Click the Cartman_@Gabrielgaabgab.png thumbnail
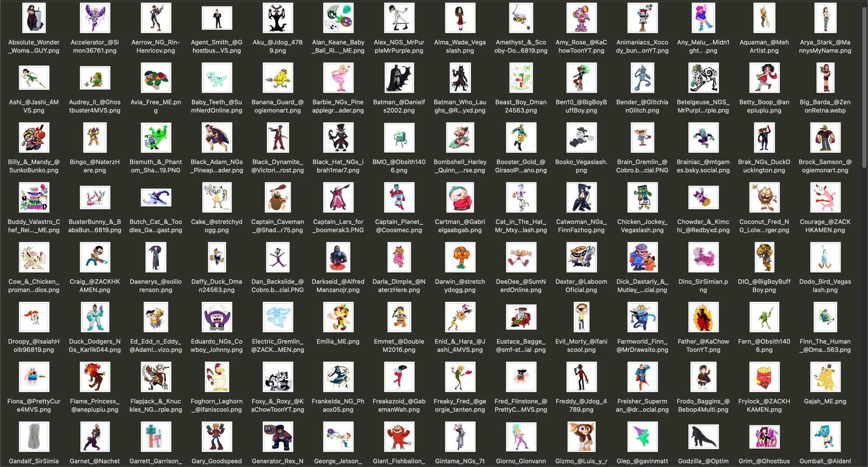 pos(460,198)
